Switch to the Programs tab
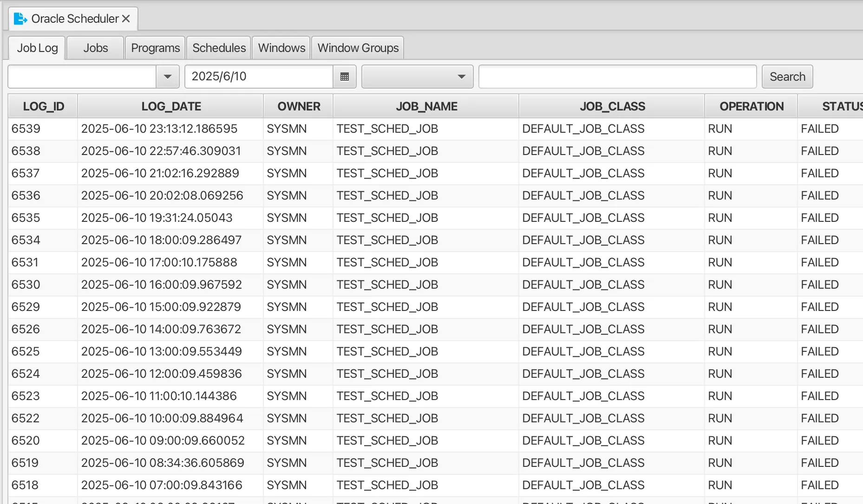 point(155,47)
